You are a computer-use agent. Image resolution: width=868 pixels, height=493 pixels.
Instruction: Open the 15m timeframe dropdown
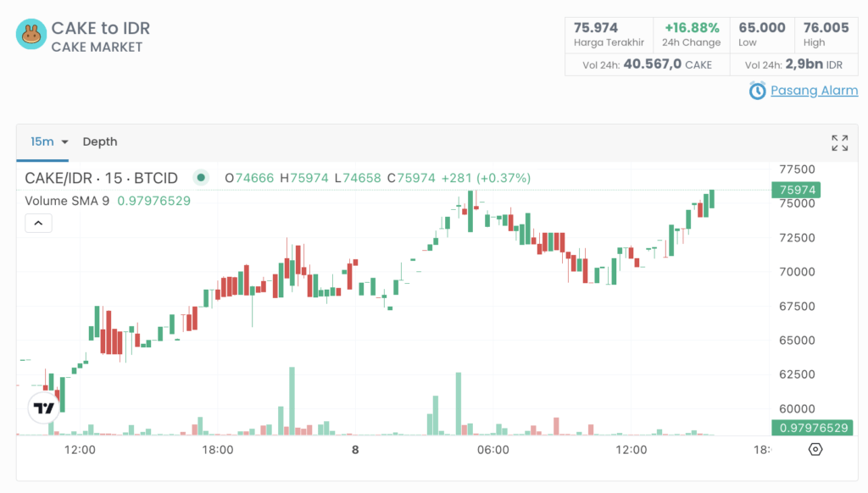tap(49, 141)
